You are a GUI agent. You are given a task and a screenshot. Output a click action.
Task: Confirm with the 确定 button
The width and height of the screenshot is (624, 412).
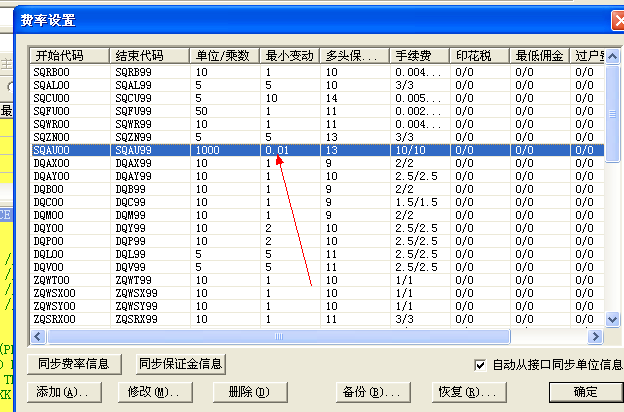tap(585, 391)
